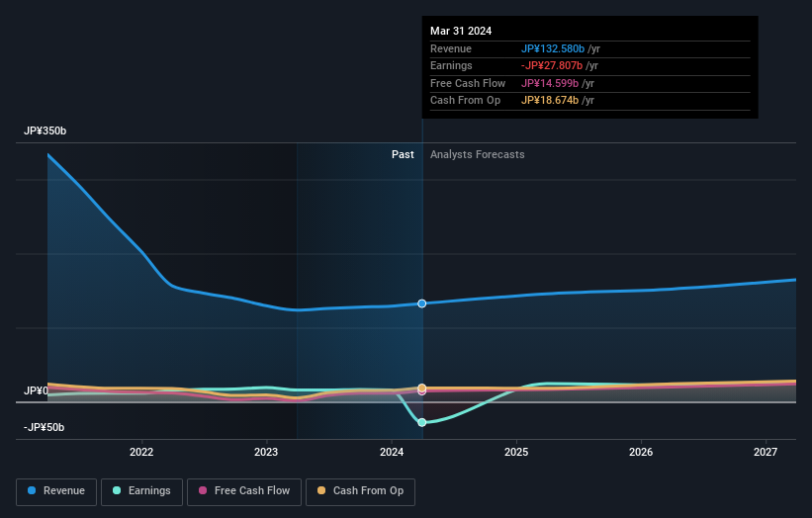Click the Earnings row label in tooltip

pos(451,65)
